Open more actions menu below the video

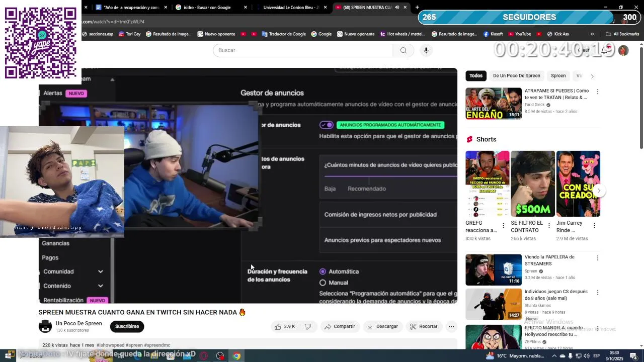451,326
